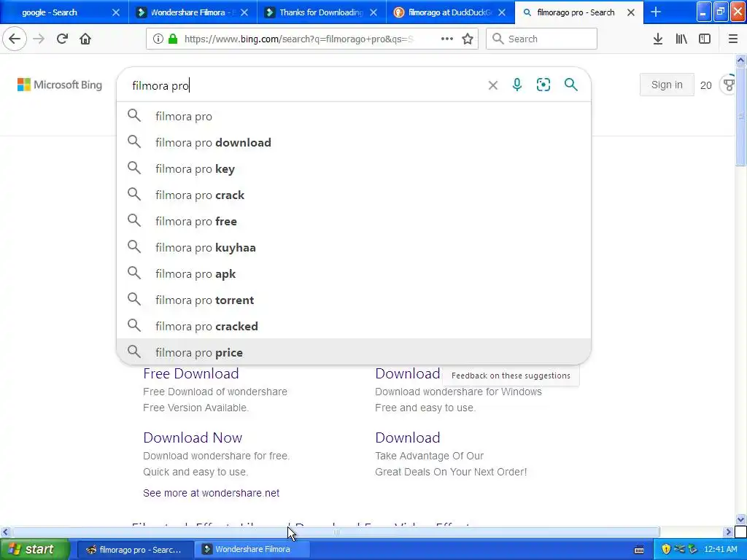
Task: Choose suggestion 'filmora pro'
Action: click(x=354, y=116)
